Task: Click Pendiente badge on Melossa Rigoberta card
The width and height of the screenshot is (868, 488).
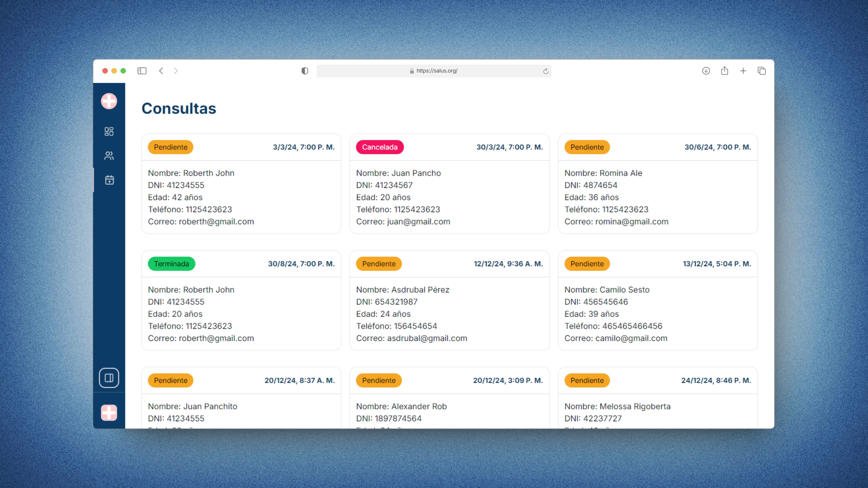Action: pos(587,380)
